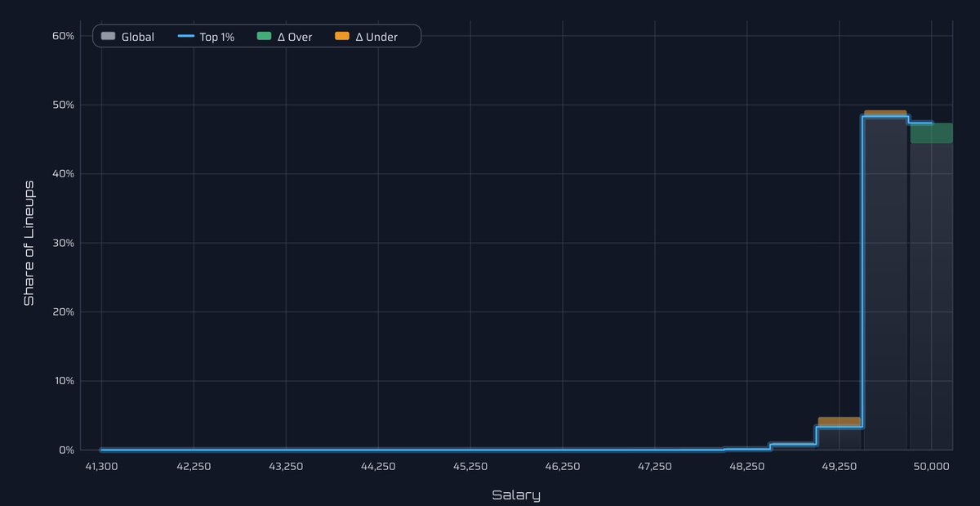980x506 pixels.
Task: Click the 0% label on the y-axis
Action: pyautogui.click(x=68, y=450)
